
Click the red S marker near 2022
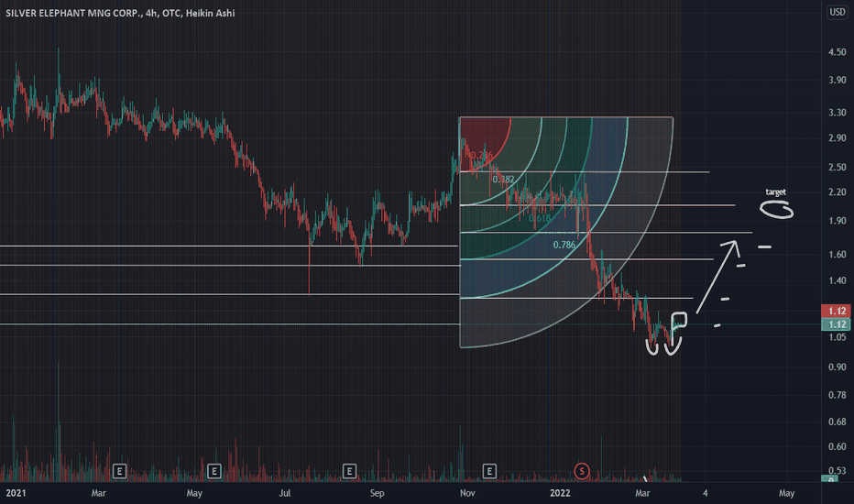tap(582, 471)
